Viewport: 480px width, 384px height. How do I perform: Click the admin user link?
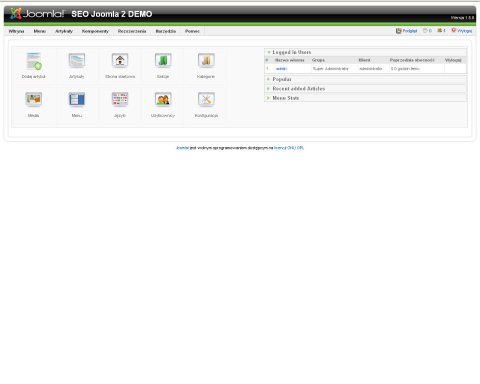coord(281,69)
